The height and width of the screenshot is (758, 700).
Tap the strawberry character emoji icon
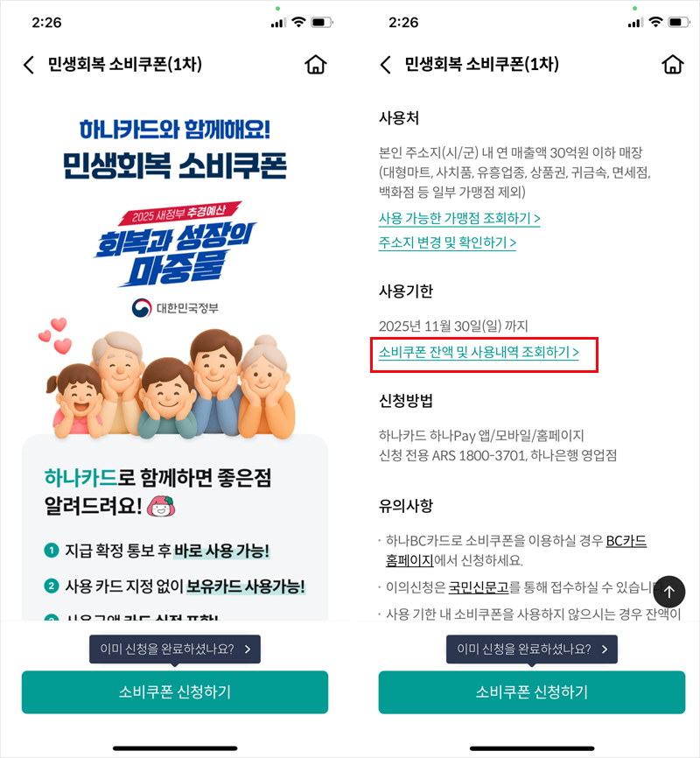[161, 506]
